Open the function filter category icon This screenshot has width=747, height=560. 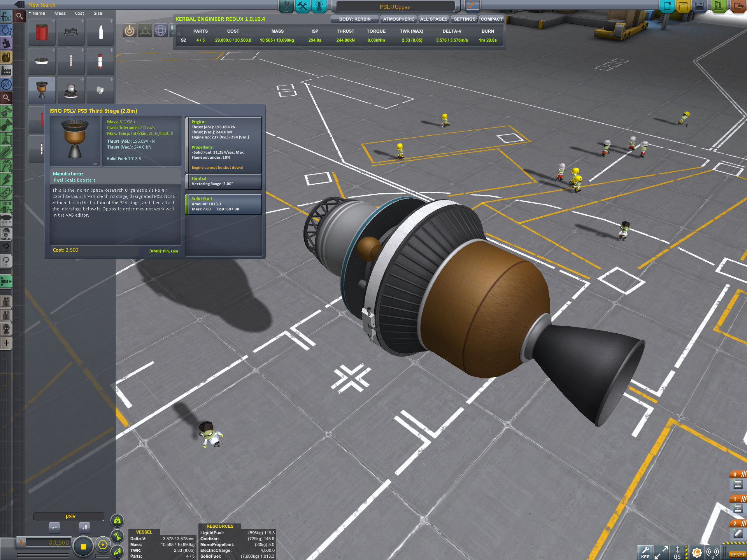click(x=6, y=17)
